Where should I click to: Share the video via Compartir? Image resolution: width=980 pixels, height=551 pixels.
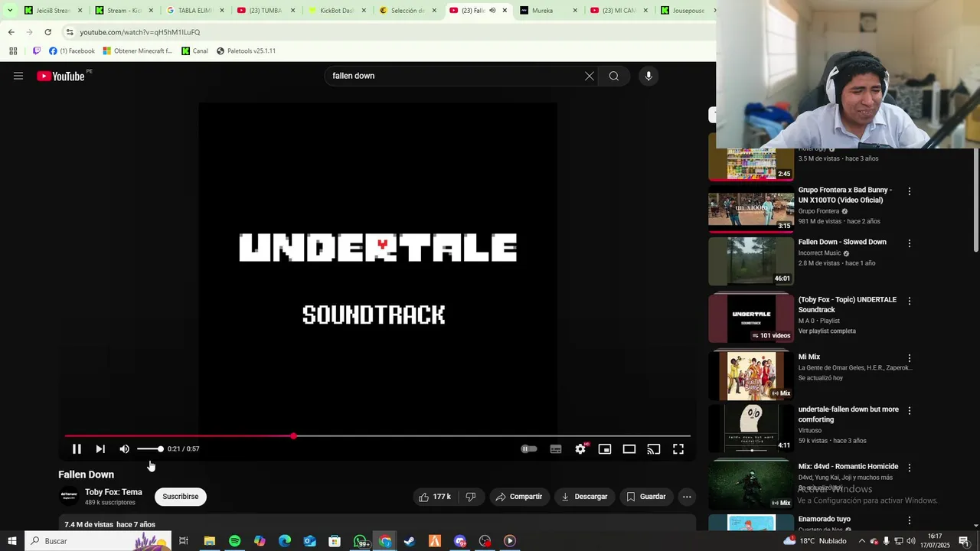tap(519, 497)
